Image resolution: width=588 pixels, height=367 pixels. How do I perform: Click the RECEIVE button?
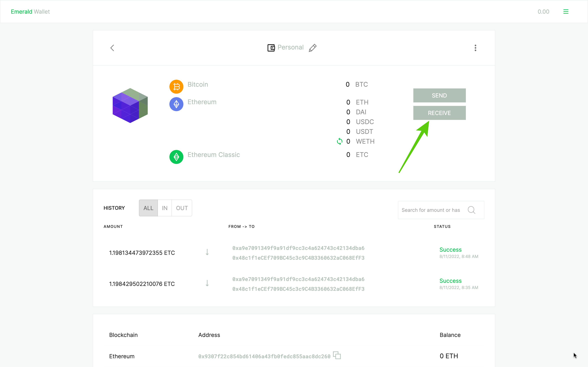click(x=439, y=113)
